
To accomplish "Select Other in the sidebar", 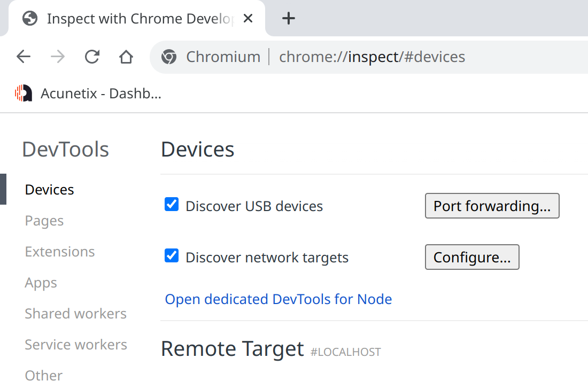I will click(44, 376).
